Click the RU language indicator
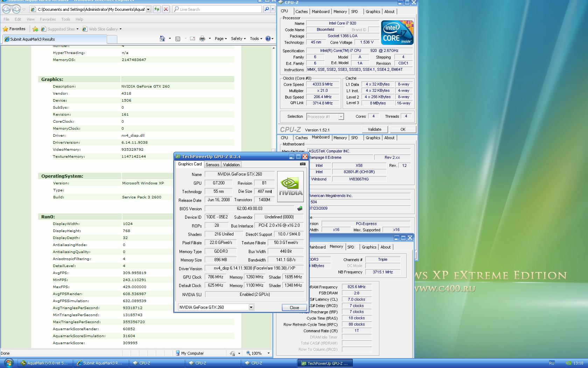 [552, 363]
